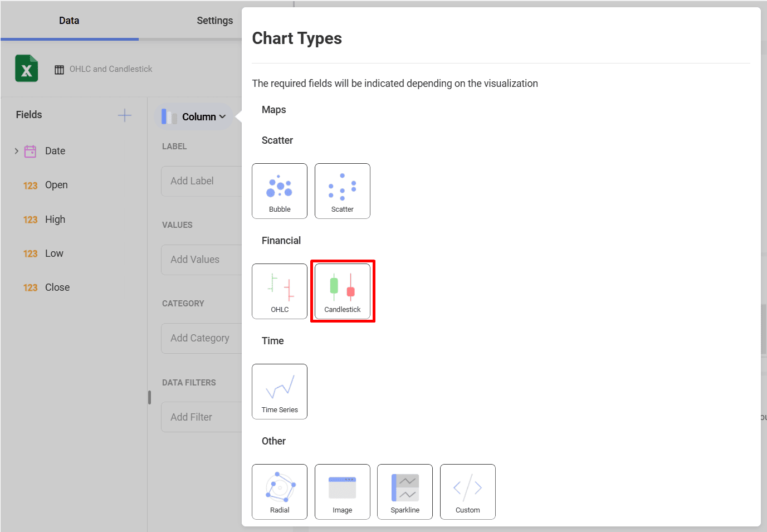Click the OHLC and Candlestick sheet name
Viewport: 767px width, 532px height.
111,69
